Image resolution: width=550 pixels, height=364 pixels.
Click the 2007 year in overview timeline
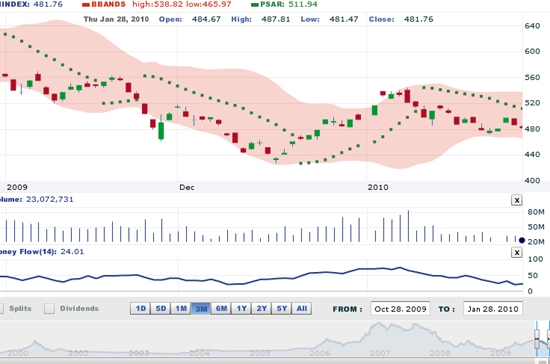point(380,353)
